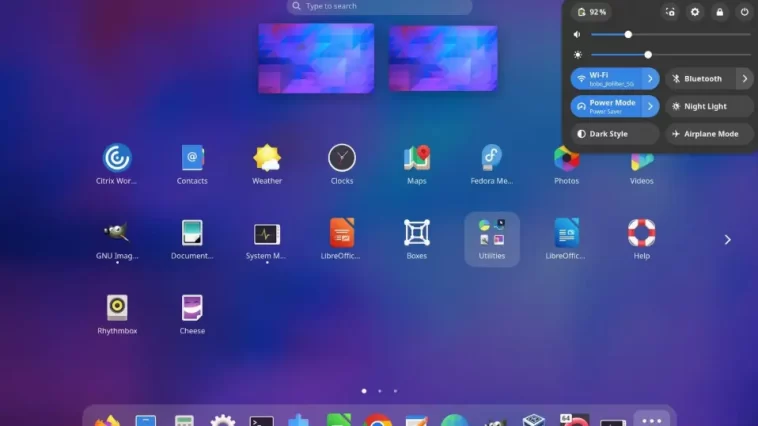Click the 92 % battery button

point(592,12)
